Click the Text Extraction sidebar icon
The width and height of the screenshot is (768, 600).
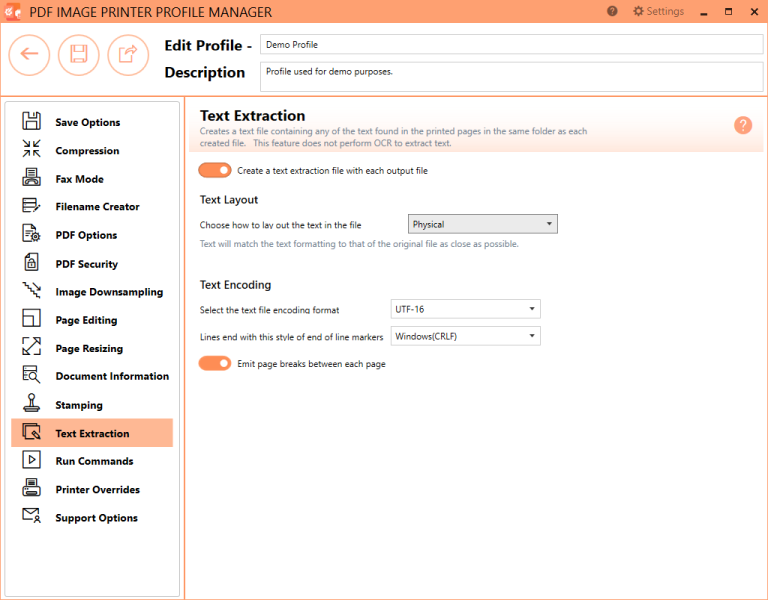(31, 432)
